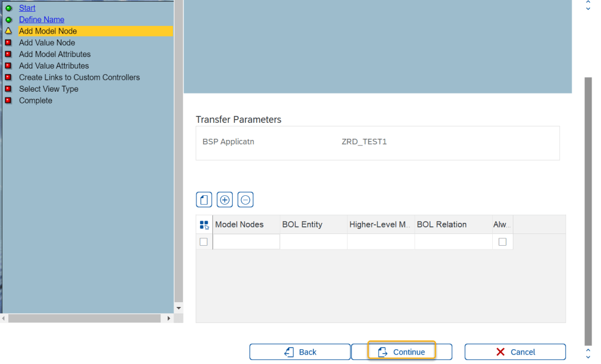Click green status icon beside Start
The width and height of the screenshot is (601, 364).
8,8
